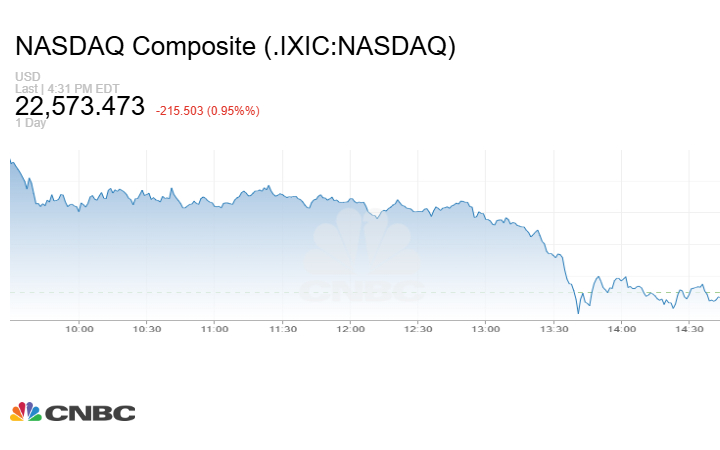
Task: Select the 1 Day range label
Action: click(x=30, y=123)
